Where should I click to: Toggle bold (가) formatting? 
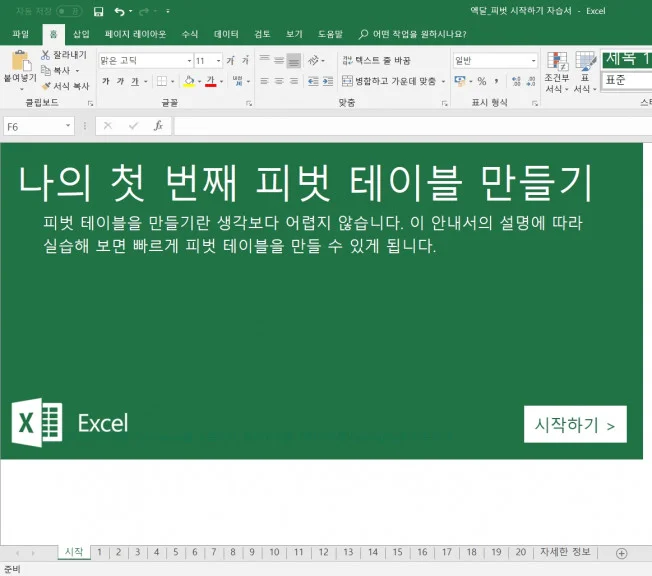(106, 81)
